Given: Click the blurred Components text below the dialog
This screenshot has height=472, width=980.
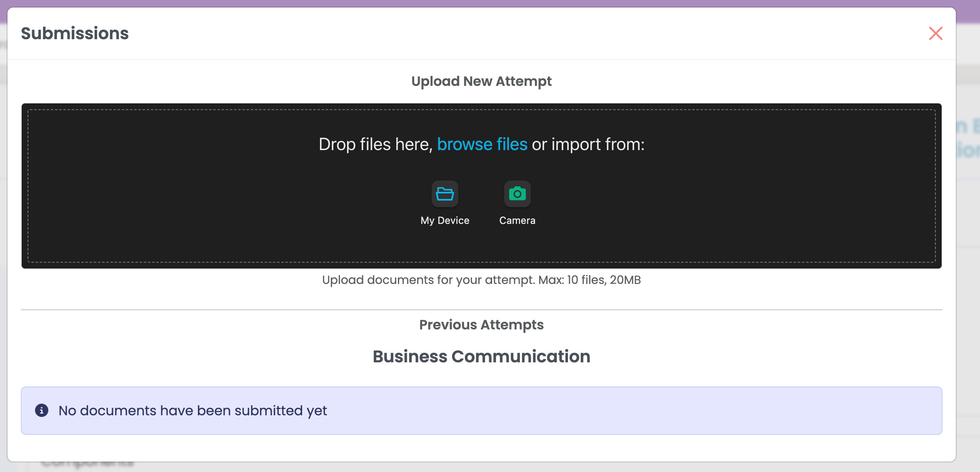Looking at the screenshot, I should [87, 464].
